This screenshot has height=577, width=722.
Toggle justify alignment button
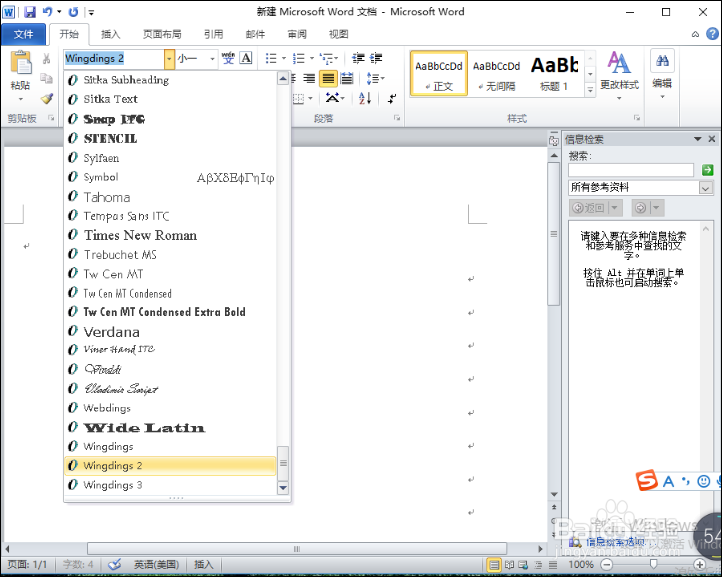(x=328, y=79)
